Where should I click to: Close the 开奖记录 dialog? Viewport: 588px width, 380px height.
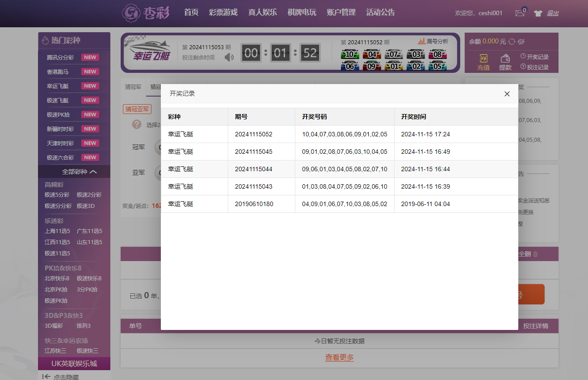(x=507, y=94)
